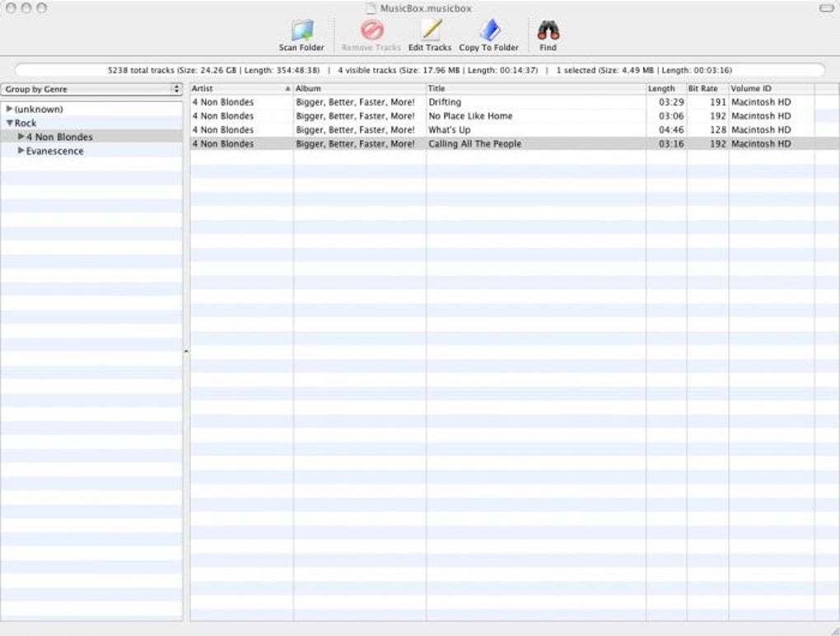Click the Scan Folder icon
Image resolution: width=840 pixels, height=636 pixels.
[301, 30]
